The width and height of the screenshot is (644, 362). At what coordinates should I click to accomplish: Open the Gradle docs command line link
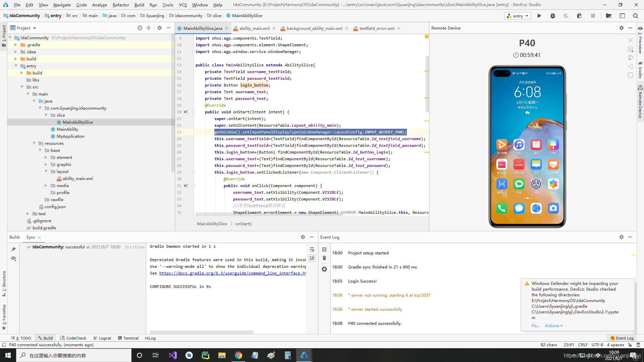point(232,273)
